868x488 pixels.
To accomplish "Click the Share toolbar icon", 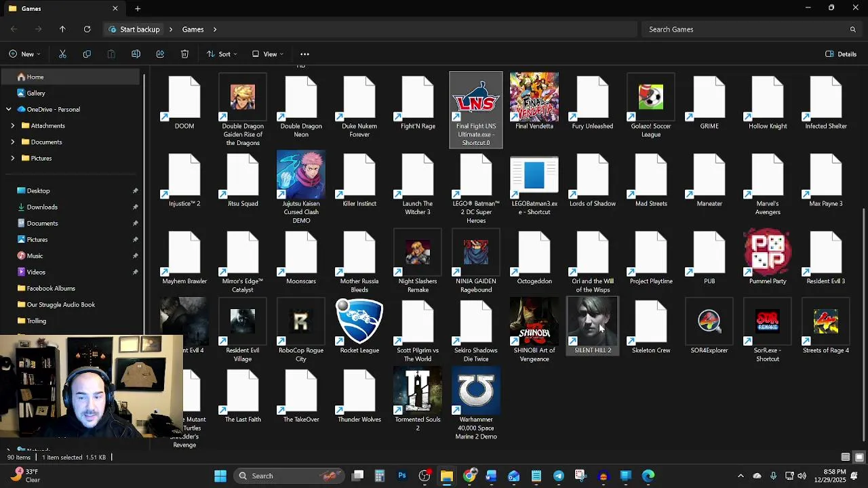I will click(x=160, y=54).
